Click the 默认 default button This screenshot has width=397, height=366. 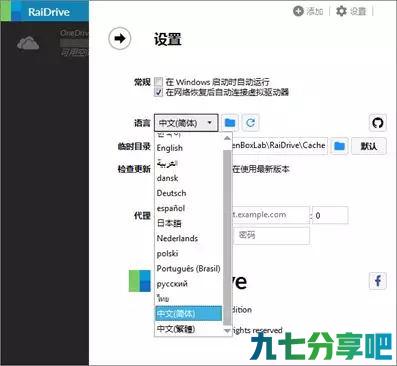coord(369,146)
